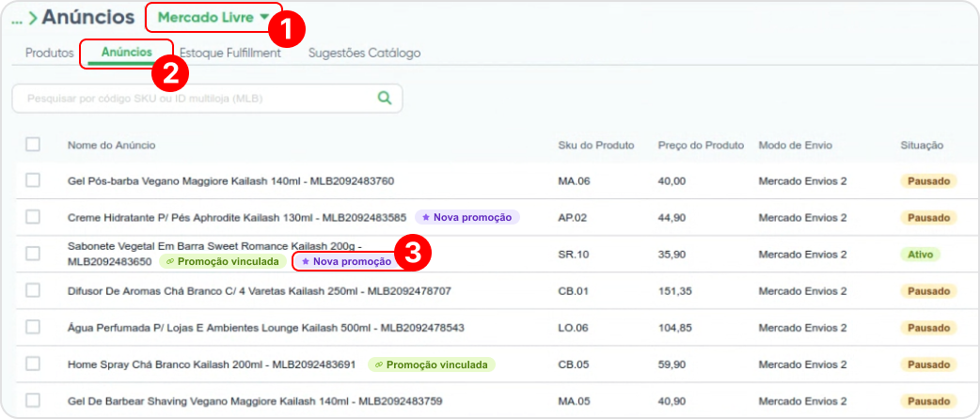
Task: Click price value 151,35
Action: coord(674,291)
